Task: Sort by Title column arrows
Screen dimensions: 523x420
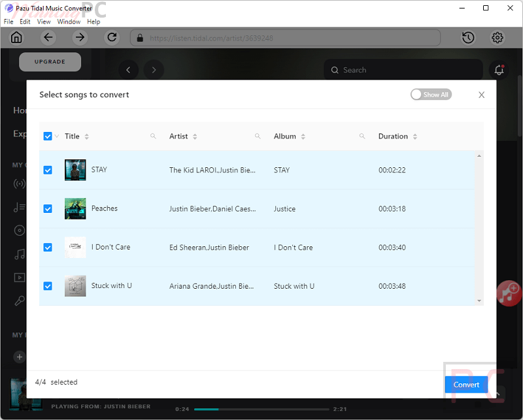Action: click(x=87, y=137)
